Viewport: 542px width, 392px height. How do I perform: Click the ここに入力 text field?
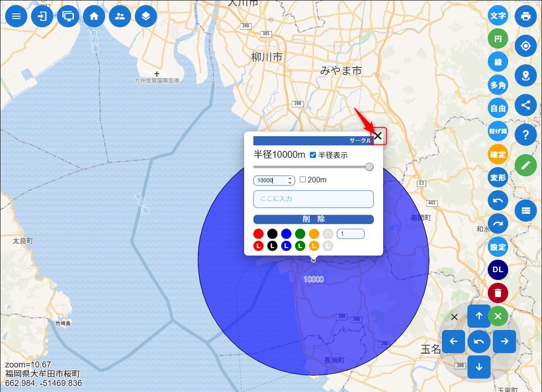(313, 199)
